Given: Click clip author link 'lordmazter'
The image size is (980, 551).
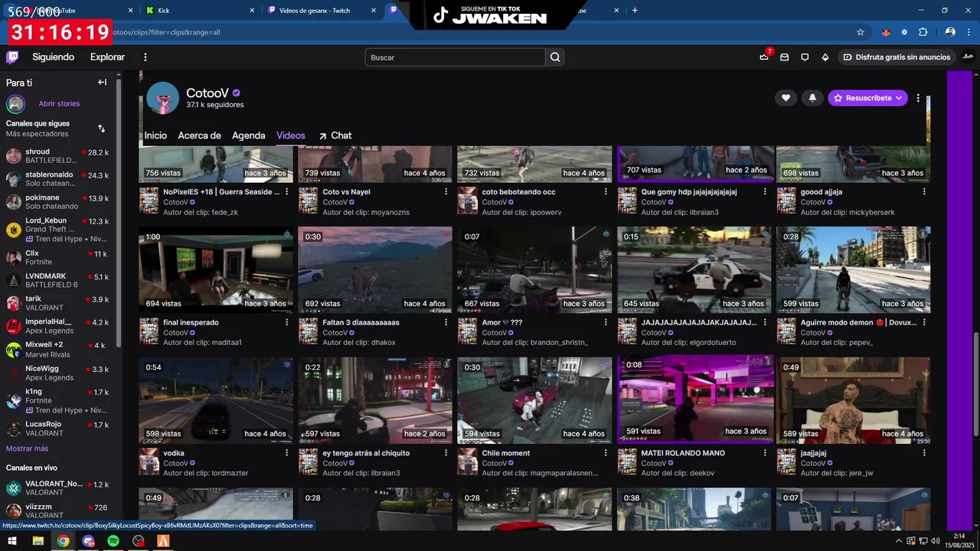Looking at the screenshot, I should point(230,473).
